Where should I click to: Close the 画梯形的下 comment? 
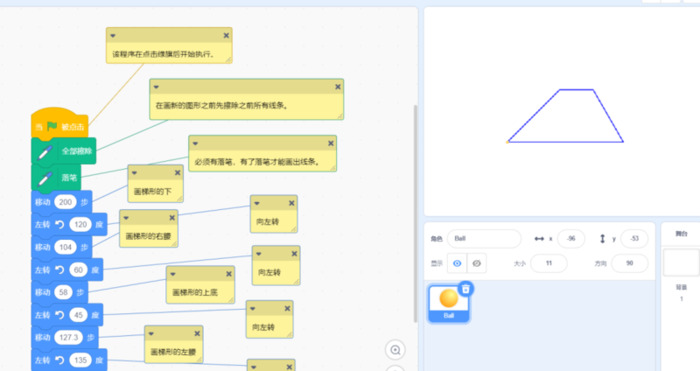[178, 173]
